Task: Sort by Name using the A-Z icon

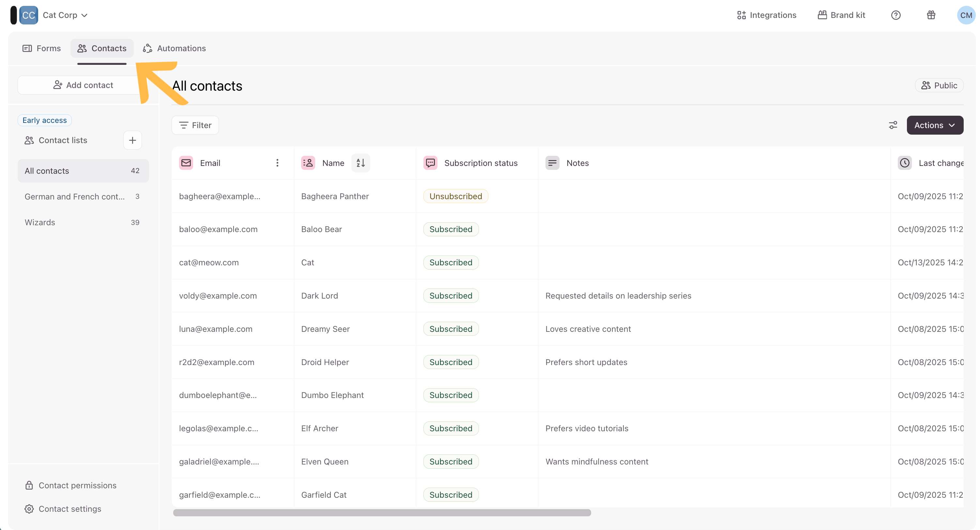Action: tap(360, 163)
